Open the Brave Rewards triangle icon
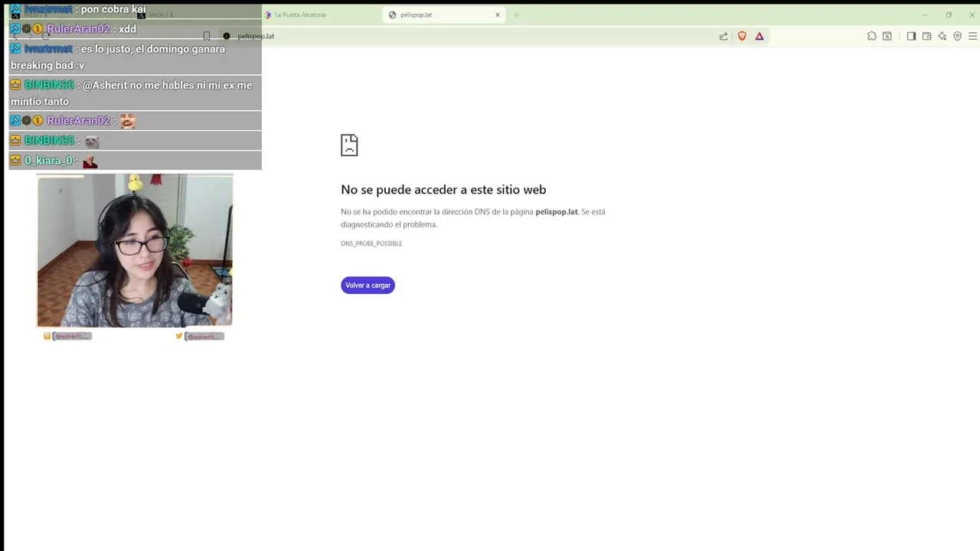 pos(759,36)
